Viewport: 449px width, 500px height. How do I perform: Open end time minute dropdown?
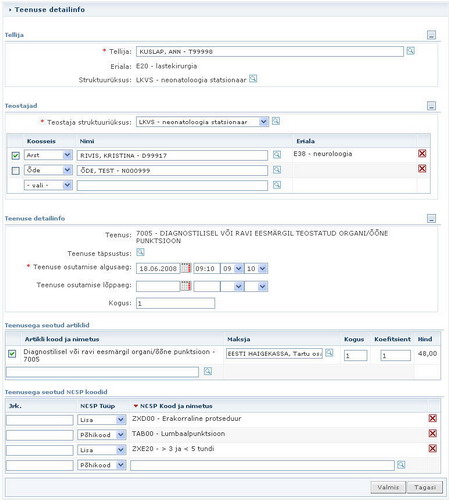point(256,286)
